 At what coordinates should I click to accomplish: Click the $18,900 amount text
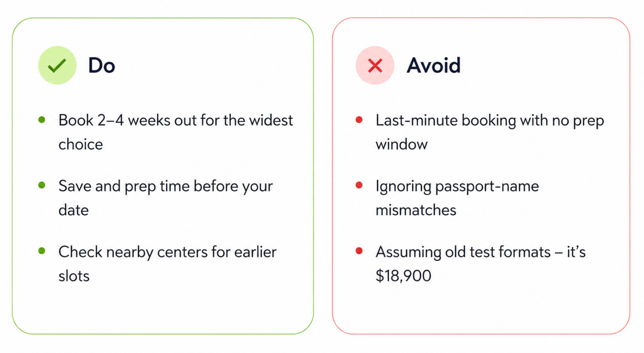[x=403, y=276]
